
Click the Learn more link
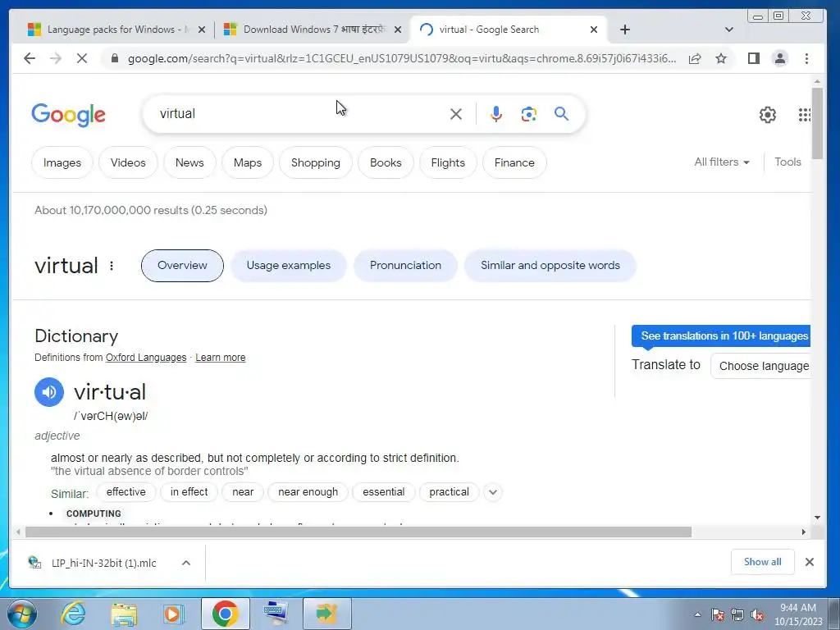point(220,358)
